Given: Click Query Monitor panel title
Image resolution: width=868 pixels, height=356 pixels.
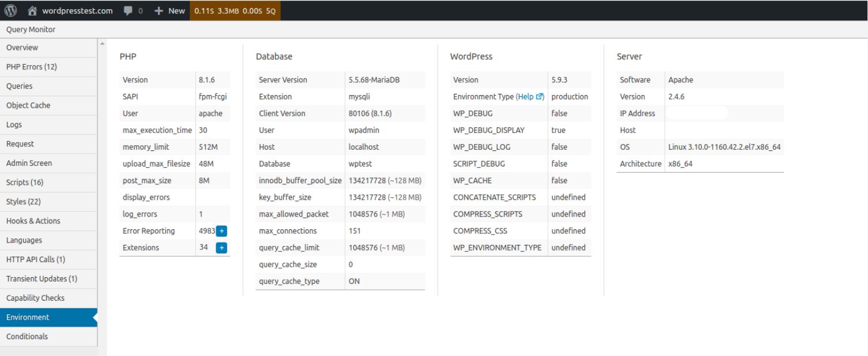Looking at the screenshot, I should coord(31,29).
